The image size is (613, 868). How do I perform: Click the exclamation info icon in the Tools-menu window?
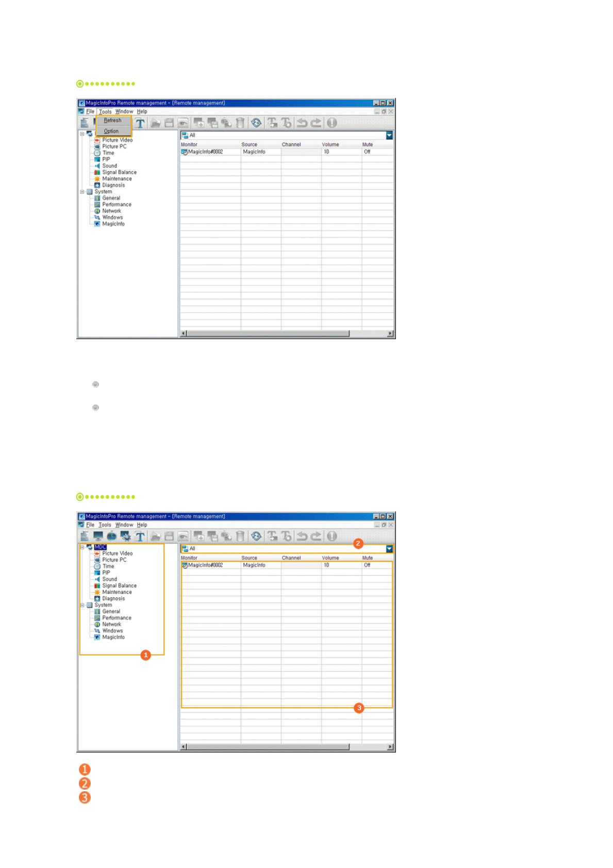332,123
